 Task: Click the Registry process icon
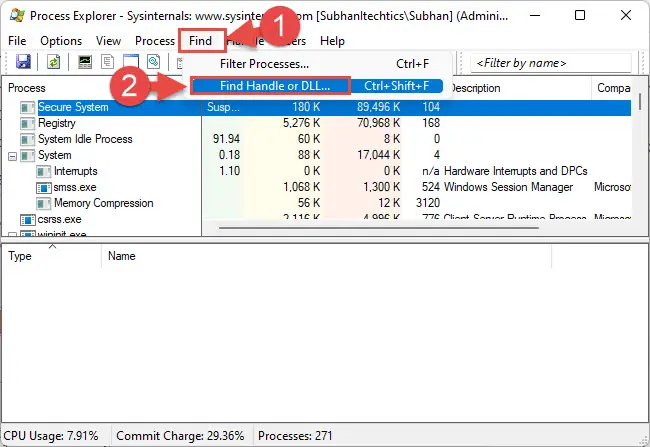coord(27,124)
